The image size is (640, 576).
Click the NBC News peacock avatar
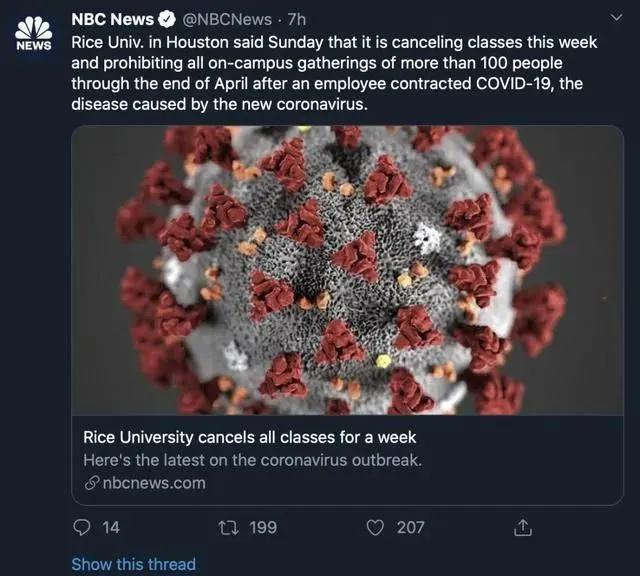pos(33,32)
